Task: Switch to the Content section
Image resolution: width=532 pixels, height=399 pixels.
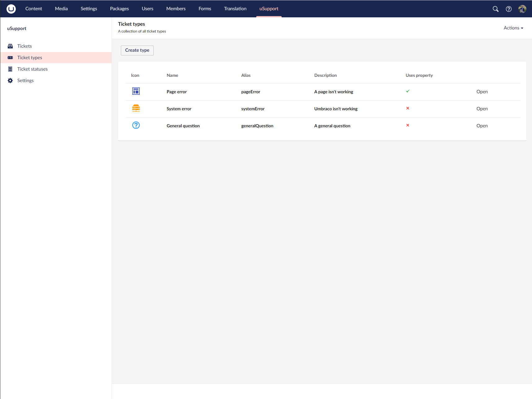Action: (33, 9)
